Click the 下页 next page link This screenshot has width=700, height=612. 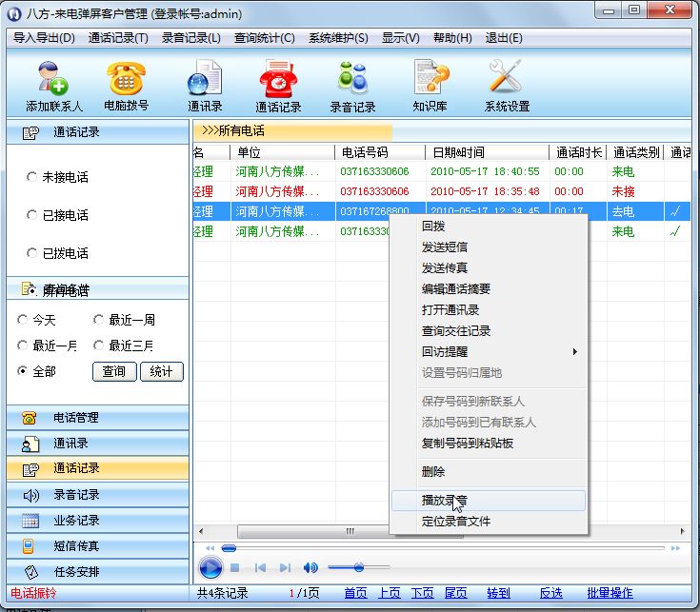pos(422,593)
